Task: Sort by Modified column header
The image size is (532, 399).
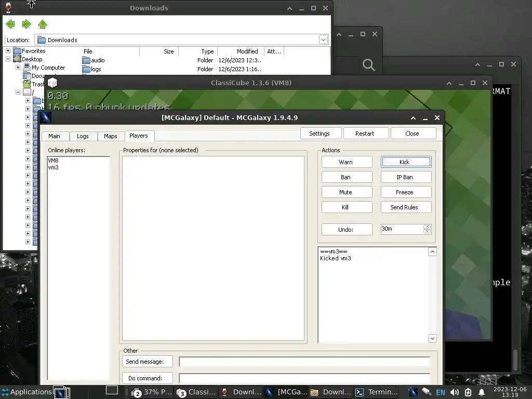Action: click(241, 51)
